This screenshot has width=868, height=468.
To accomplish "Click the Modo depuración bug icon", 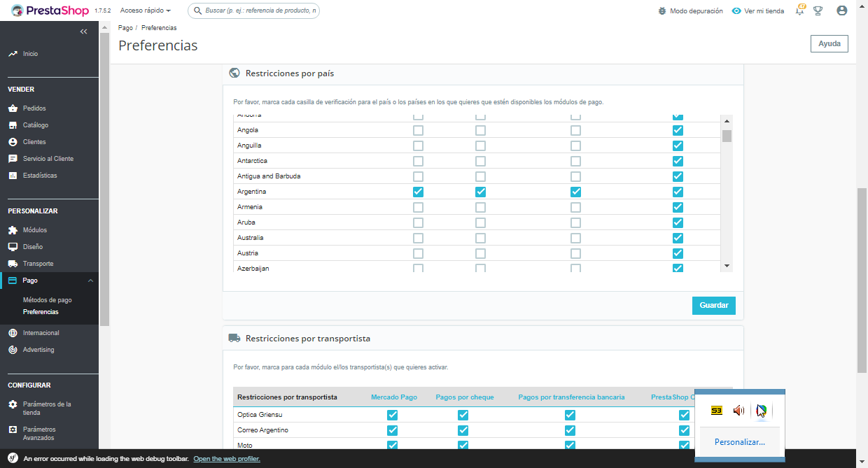I will (x=662, y=11).
